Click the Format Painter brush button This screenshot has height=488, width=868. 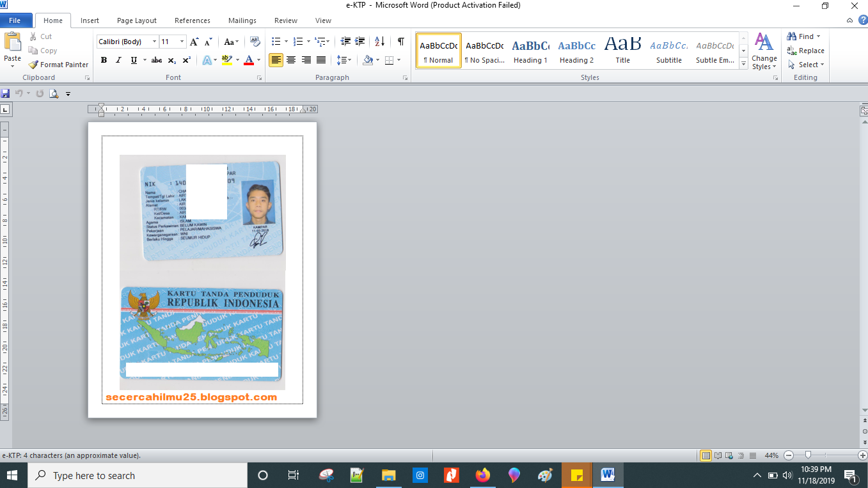point(58,65)
